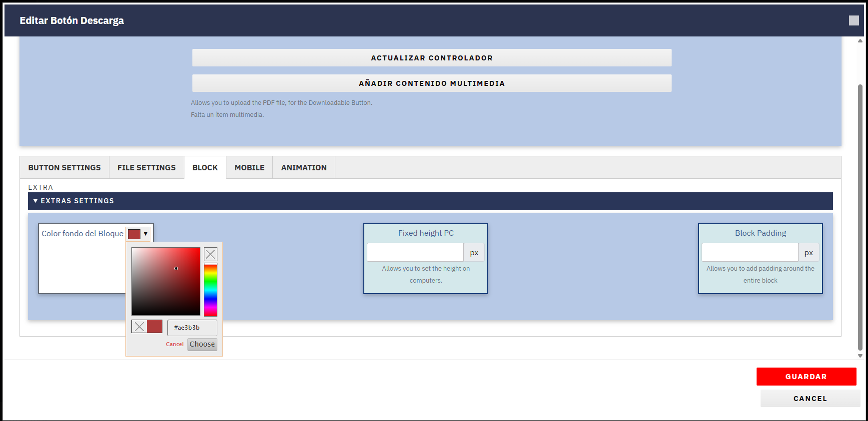
Task: Click inside the saturation gradient square
Action: point(166,281)
